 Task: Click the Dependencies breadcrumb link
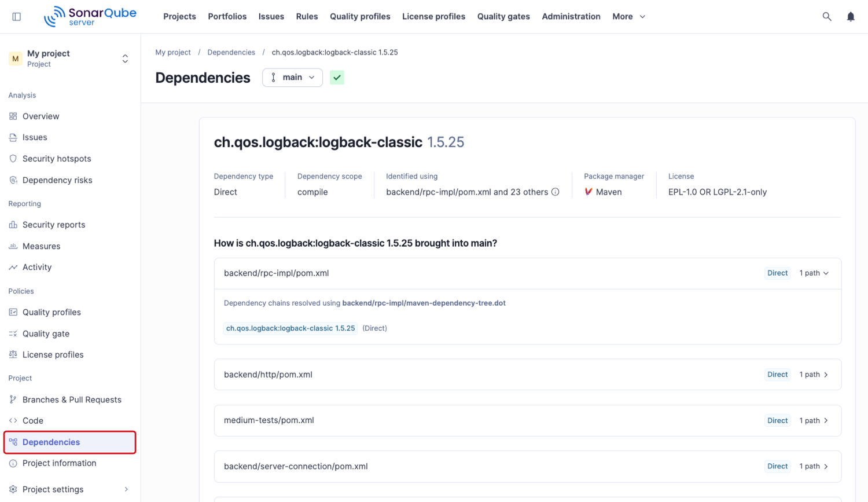[231, 52]
